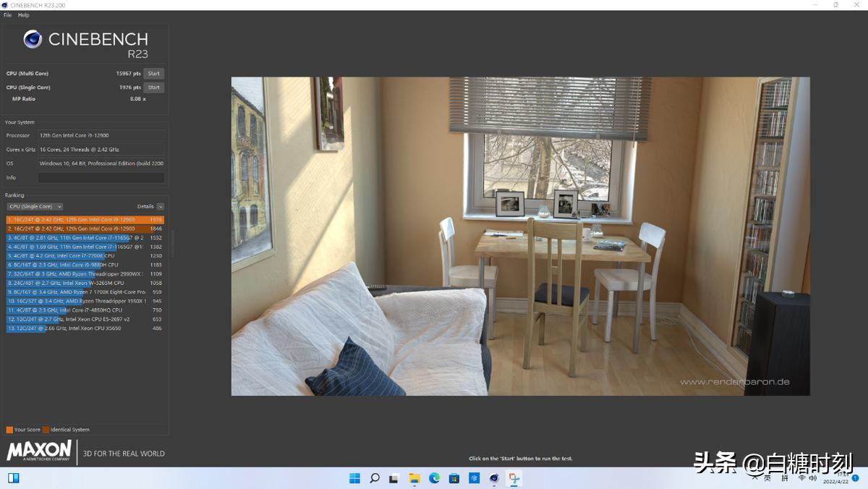
Task: Expand the CPU (Single Core) ranking dropdown
Action: point(35,206)
